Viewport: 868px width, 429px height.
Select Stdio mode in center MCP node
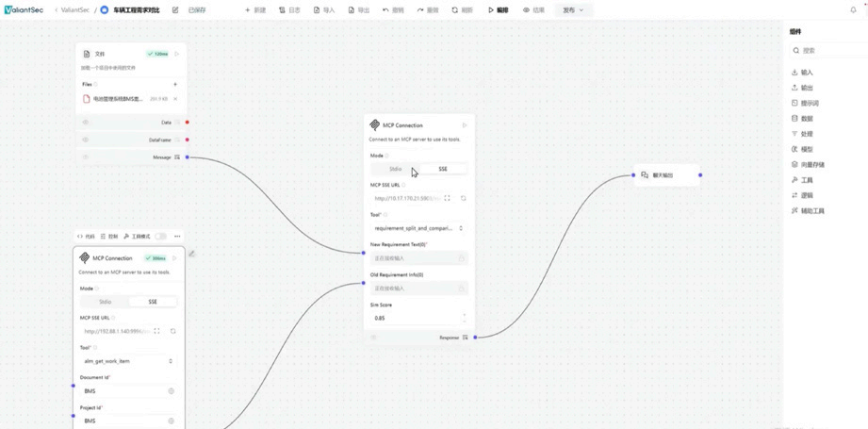[x=395, y=169]
